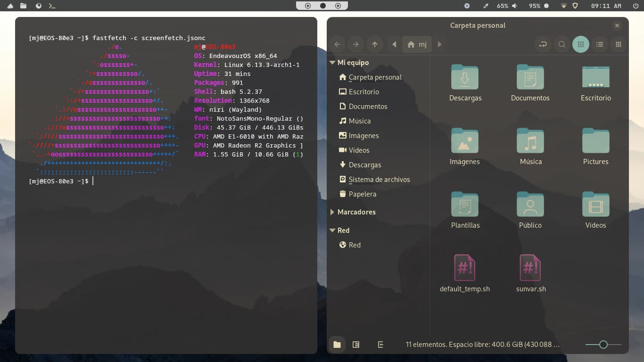The image size is (644, 362).
Task: Switch to compact view mode
Action: click(x=619, y=44)
